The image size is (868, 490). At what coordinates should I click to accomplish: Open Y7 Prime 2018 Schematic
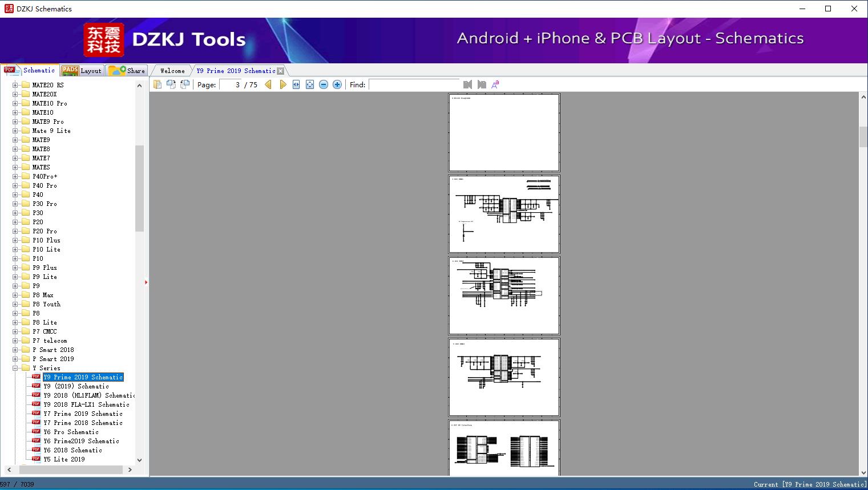pos(83,423)
